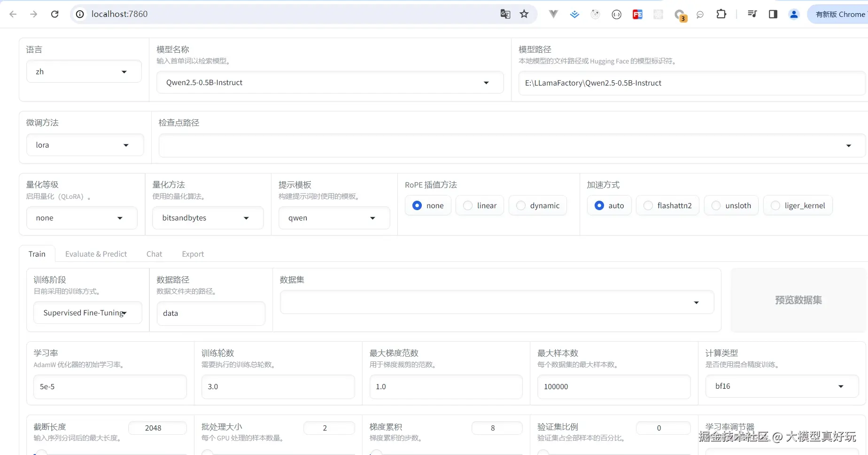The width and height of the screenshot is (868, 455).
Task: Open the 语言 language dropdown showing zh
Action: click(x=84, y=71)
